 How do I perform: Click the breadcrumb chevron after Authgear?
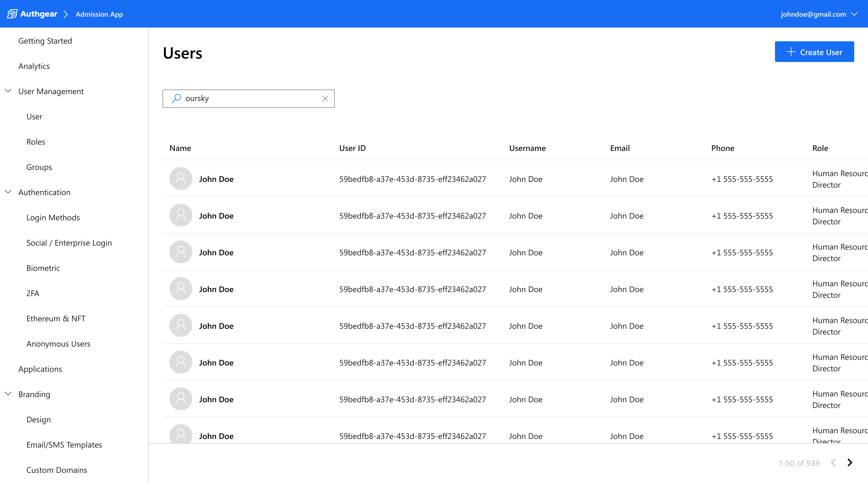(x=66, y=14)
